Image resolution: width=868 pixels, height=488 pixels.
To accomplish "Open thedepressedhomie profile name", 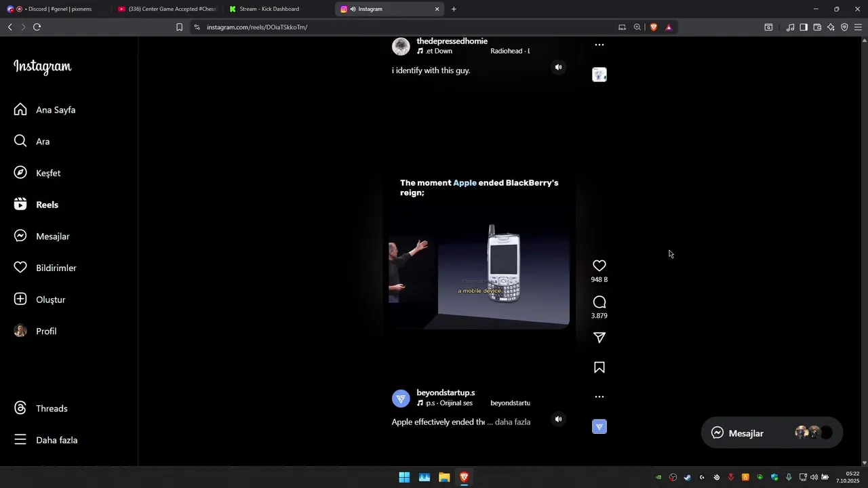I will pyautogui.click(x=452, y=41).
